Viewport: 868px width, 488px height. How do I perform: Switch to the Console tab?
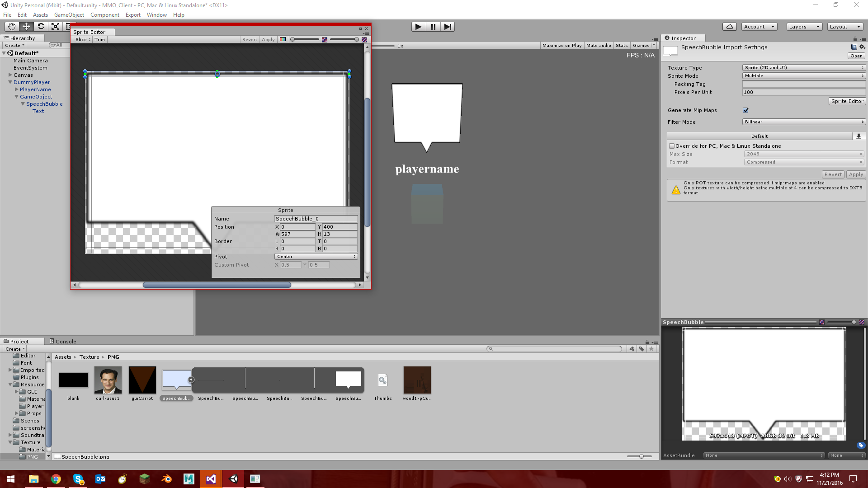coord(63,342)
